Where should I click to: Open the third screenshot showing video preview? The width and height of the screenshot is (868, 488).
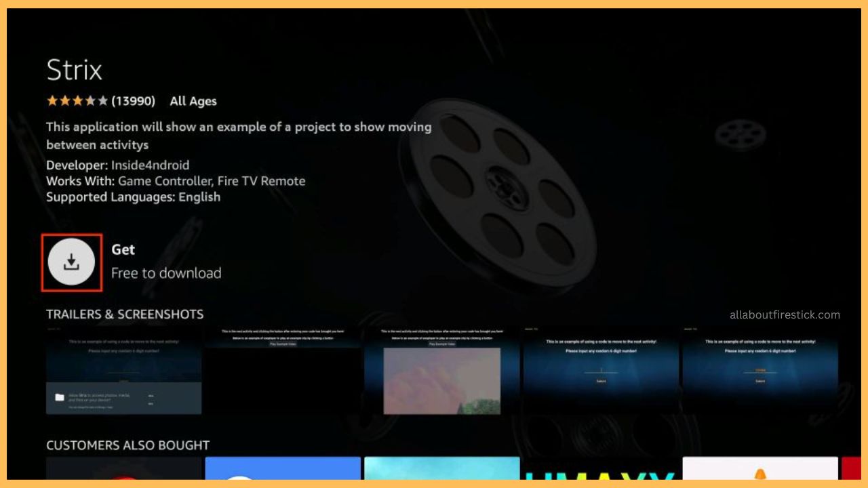coord(441,371)
